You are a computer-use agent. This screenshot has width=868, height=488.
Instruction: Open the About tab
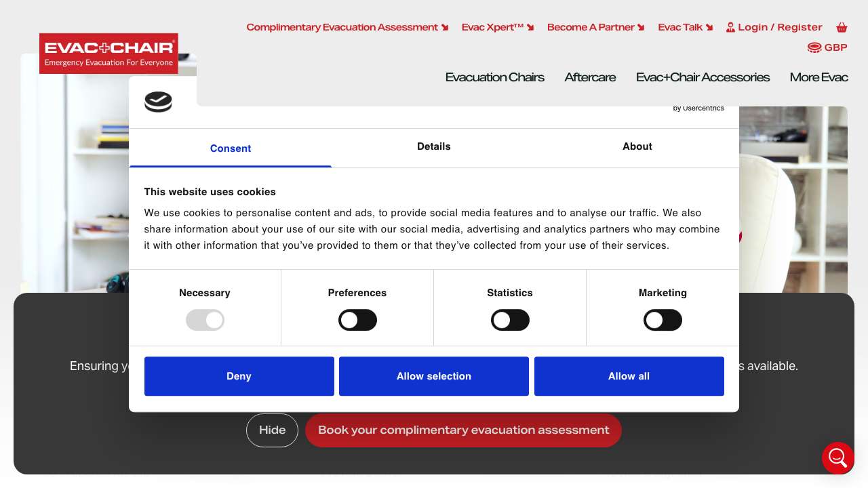[637, 146]
